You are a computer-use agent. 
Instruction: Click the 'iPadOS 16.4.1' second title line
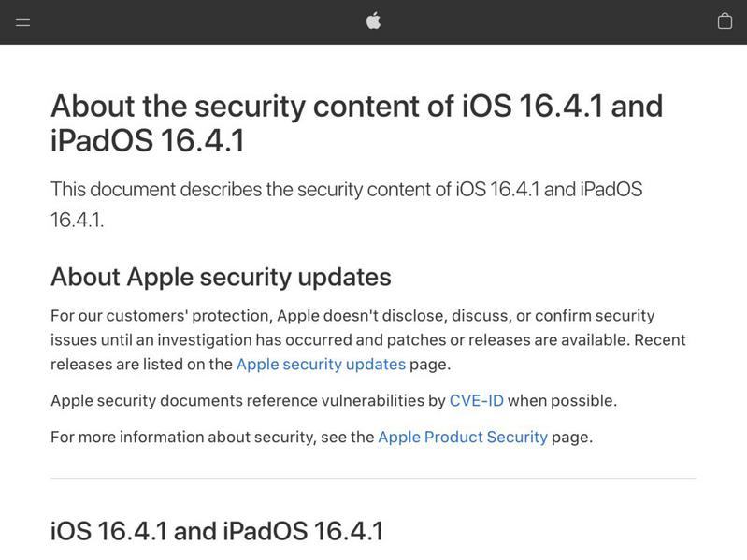(148, 140)
